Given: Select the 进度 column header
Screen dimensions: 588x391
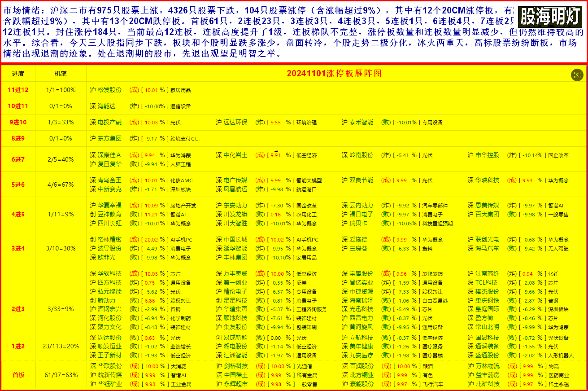Looking at the screenshot, I should click(x=18, y=74).
